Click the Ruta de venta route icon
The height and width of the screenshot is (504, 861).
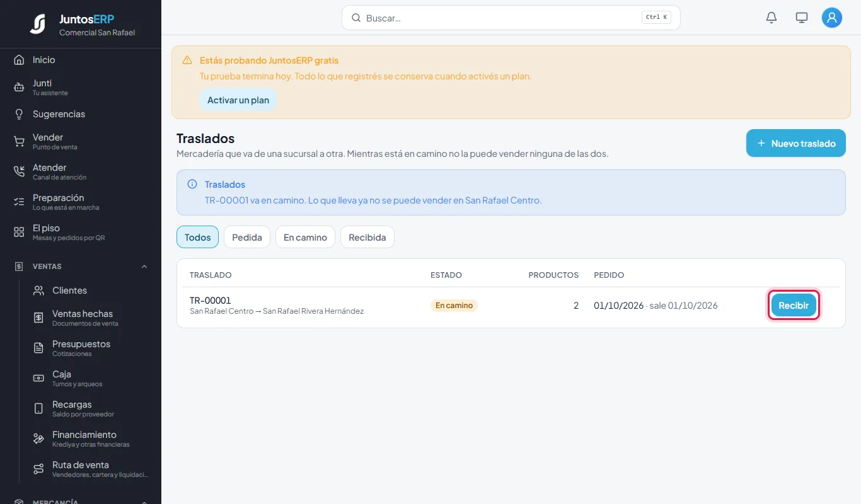tap(38, 469)
